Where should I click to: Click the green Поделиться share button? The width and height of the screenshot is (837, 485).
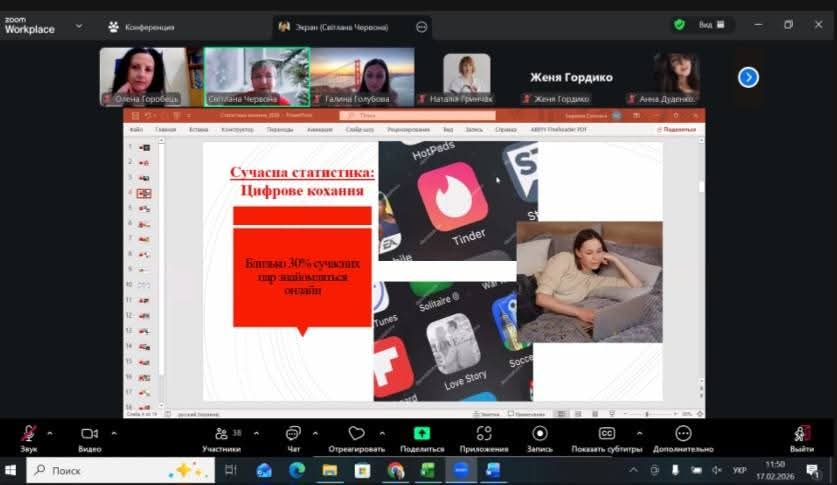[x=422, y=434]
